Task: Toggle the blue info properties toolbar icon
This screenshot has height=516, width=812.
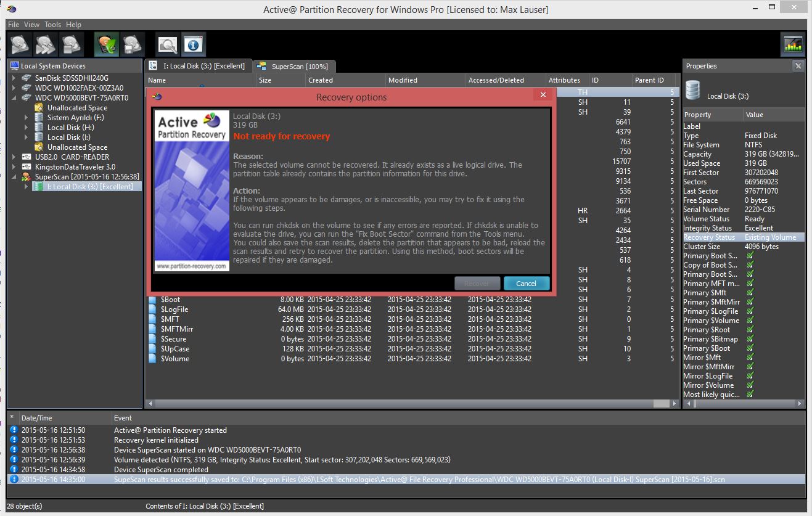Action: [194, 44]
